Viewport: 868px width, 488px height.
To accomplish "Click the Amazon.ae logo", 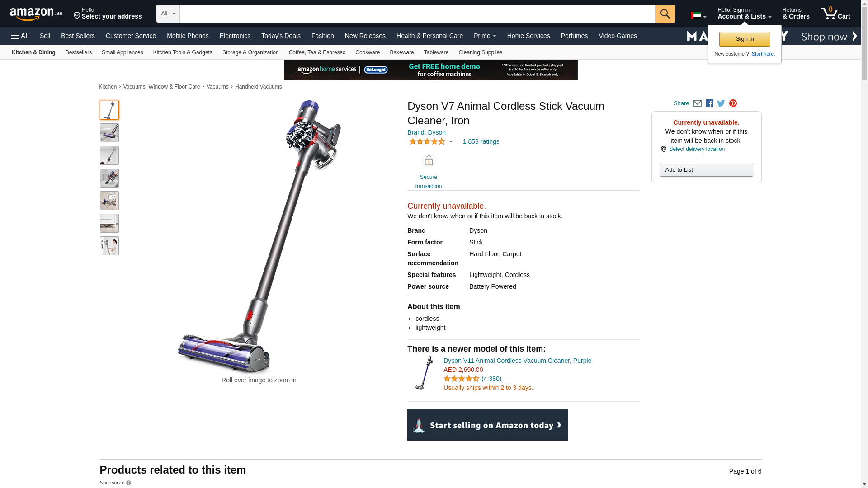I will [x=36, y=14].
